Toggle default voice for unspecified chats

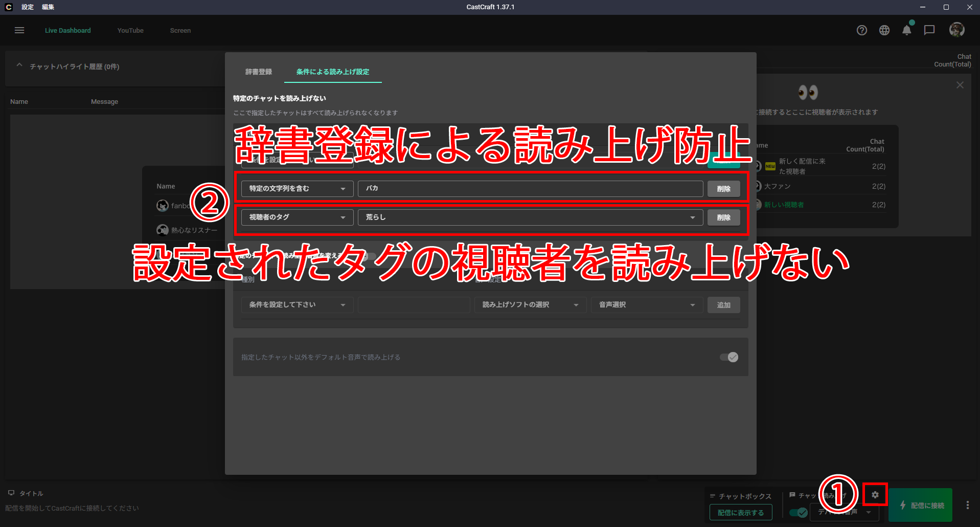tap(729, 357)
